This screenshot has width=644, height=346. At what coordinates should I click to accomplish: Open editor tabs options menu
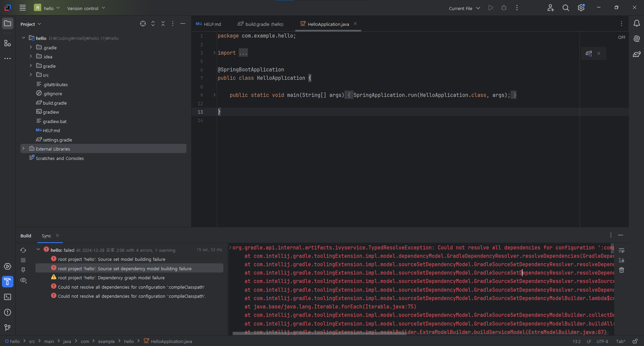pos(622,23)
